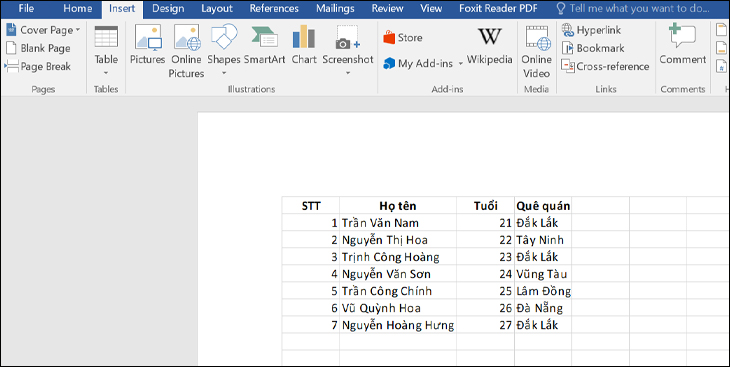
Task: Insert a Hyperlink
Action: click(591, 30)
